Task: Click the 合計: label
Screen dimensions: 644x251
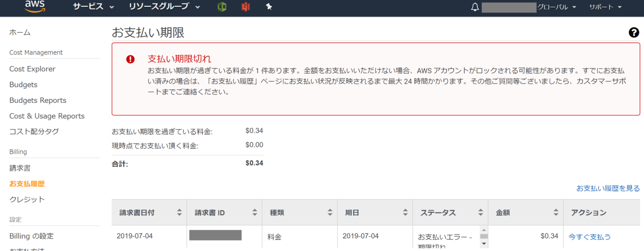Action: (x=120, y=164)
